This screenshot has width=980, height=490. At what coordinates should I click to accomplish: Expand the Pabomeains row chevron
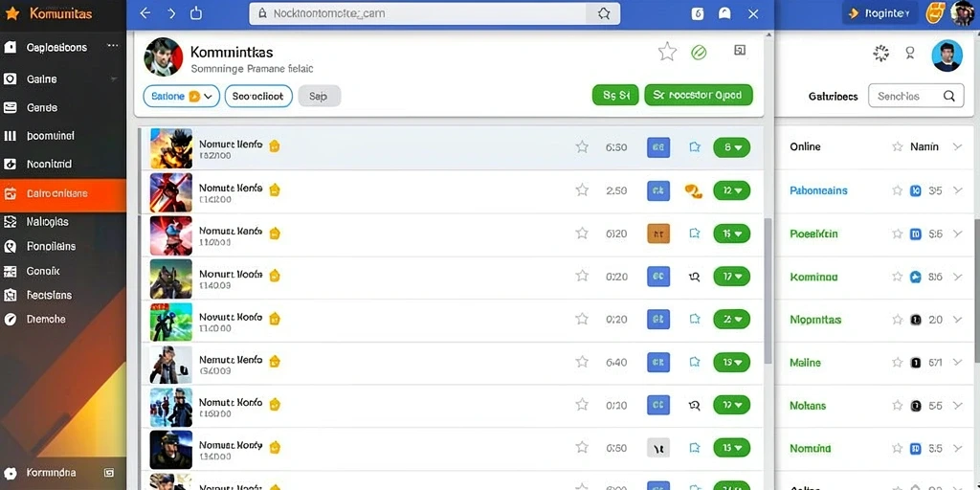(x=957, y=190)
